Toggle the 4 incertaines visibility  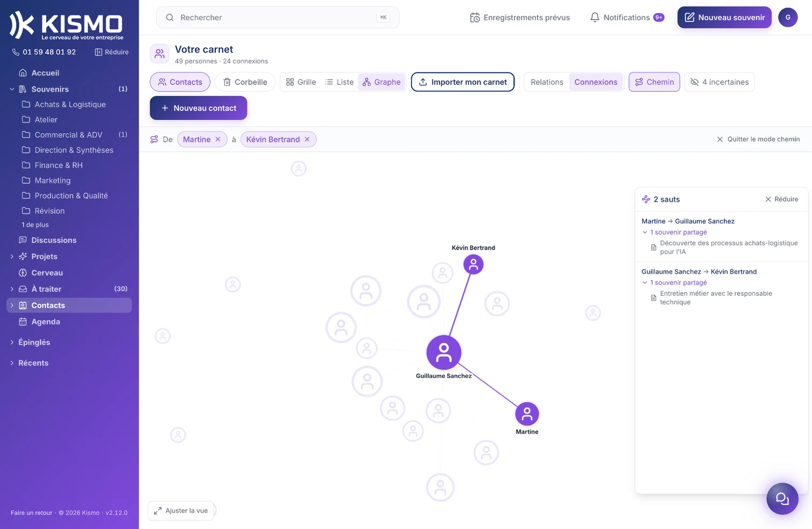click(x=719, y=82)
